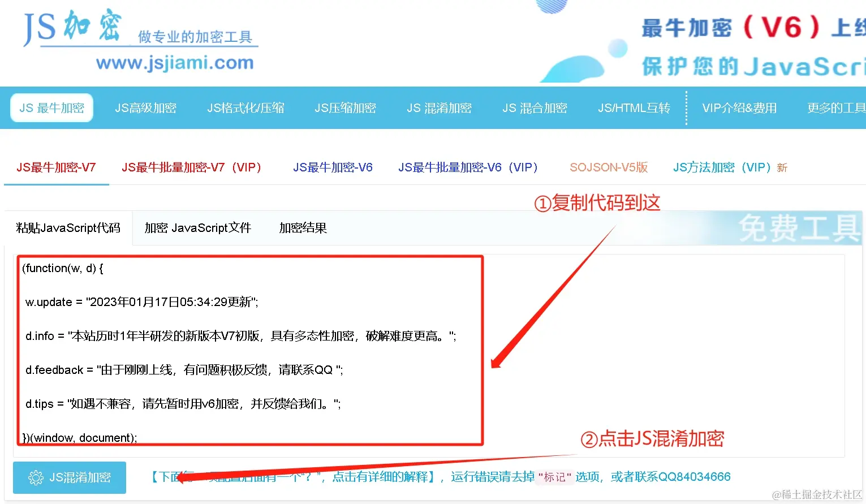Open JS压缩加密 in the top navigation
Screen dimensions: 866x504
(345, 107)
